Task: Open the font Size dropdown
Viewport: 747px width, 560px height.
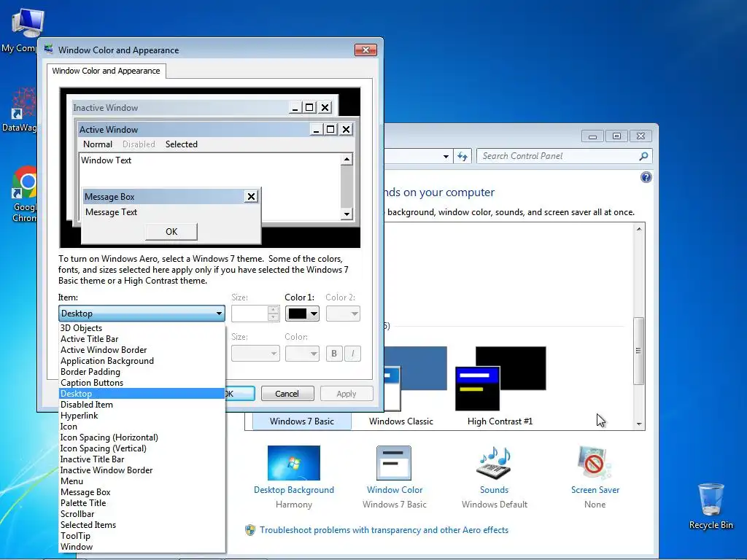Action: [x=255, y=354]
